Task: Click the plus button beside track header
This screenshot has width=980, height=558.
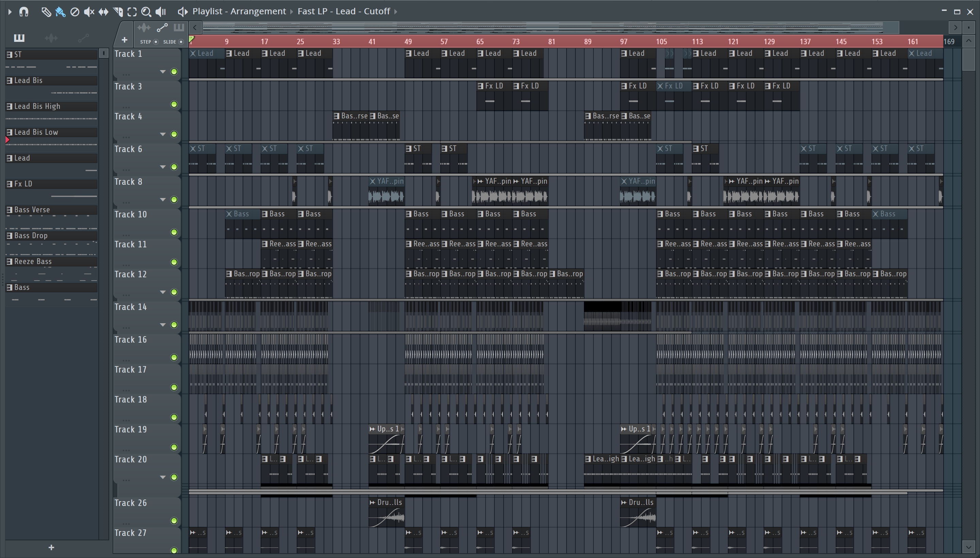Action: 124,39
